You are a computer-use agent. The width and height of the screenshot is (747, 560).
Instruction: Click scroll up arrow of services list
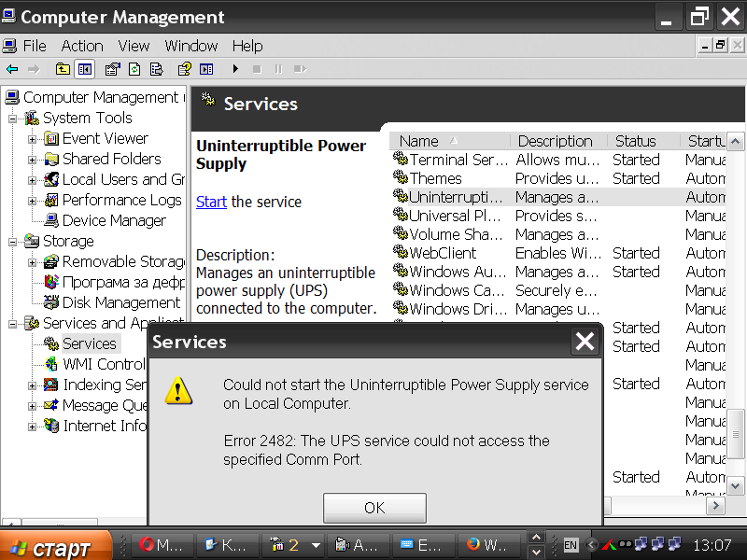click(735, 142)
